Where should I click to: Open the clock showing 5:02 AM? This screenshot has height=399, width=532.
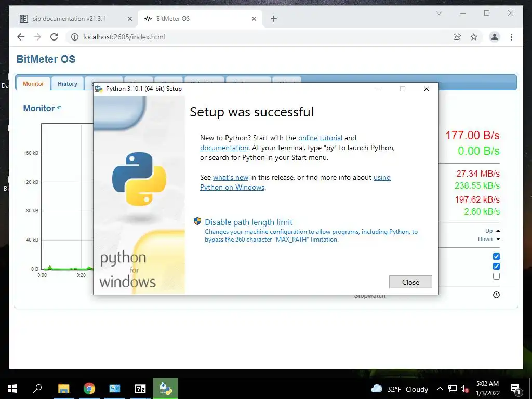[x=487, y=389]
